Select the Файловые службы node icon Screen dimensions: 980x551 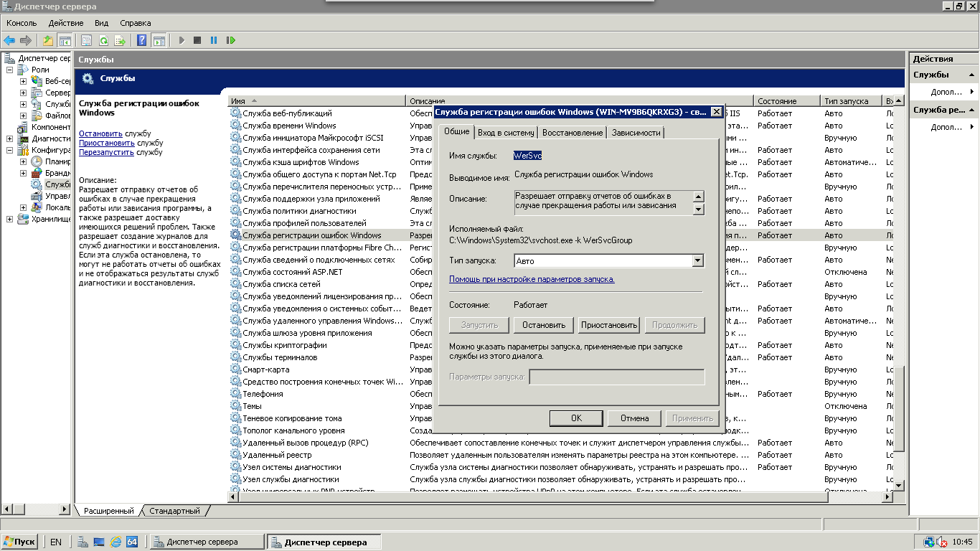coord(37,116)
